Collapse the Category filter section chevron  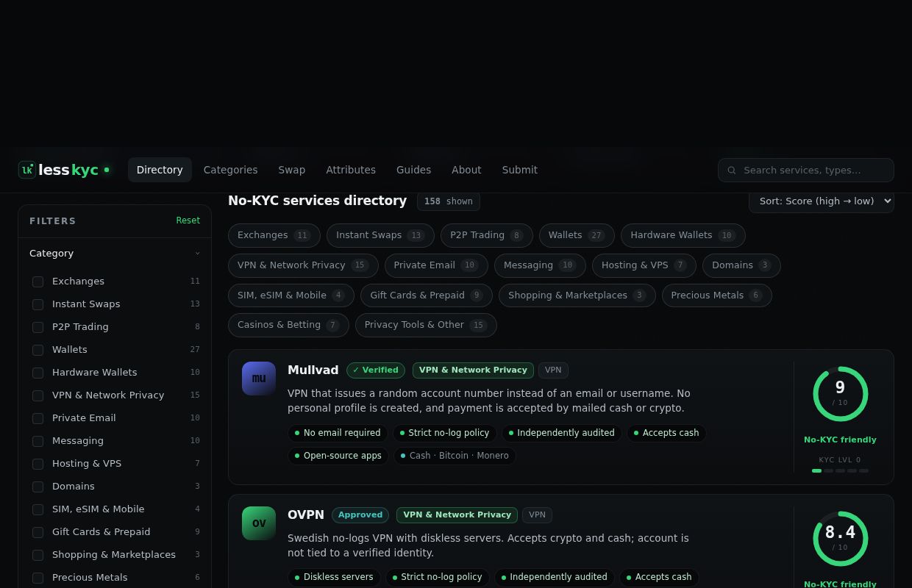pos(197,254)
